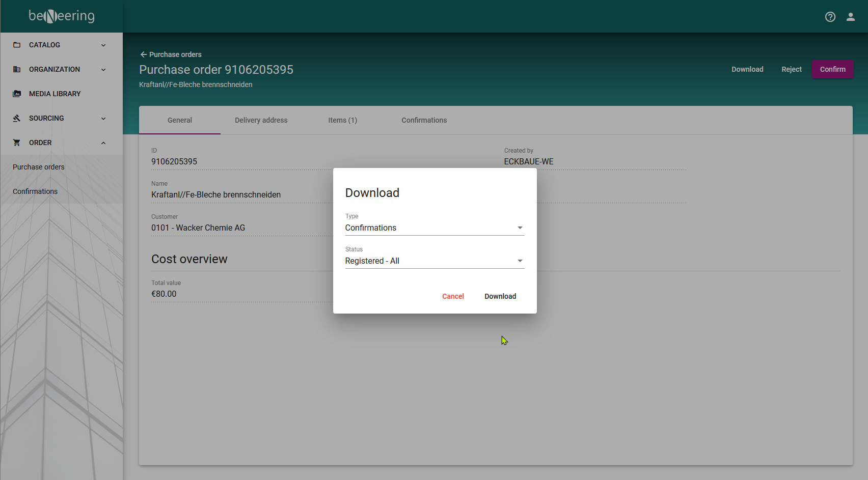Expand the Sourcing menu chevron
This screenshot has height=480, width=868.
click(103, 119)
